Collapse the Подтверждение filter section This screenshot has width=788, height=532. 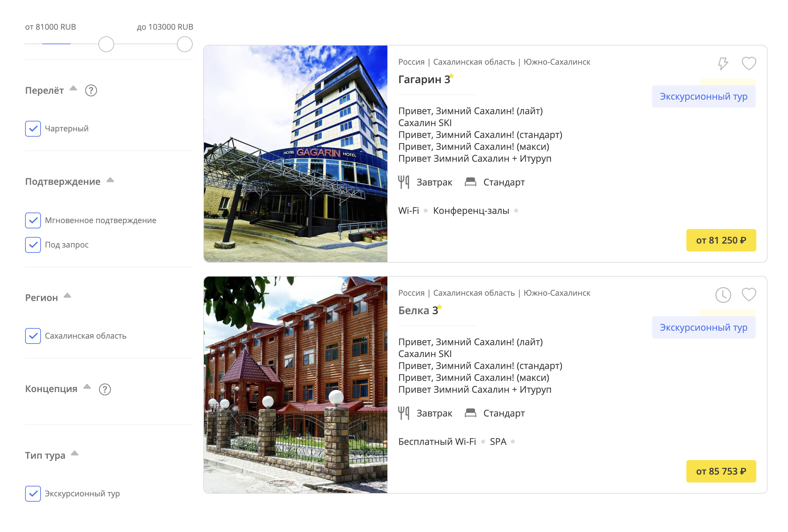110,180
